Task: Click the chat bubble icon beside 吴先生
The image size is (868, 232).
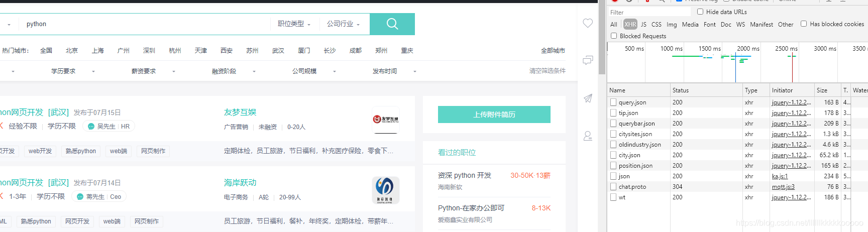Action: [x=91, y=127]
